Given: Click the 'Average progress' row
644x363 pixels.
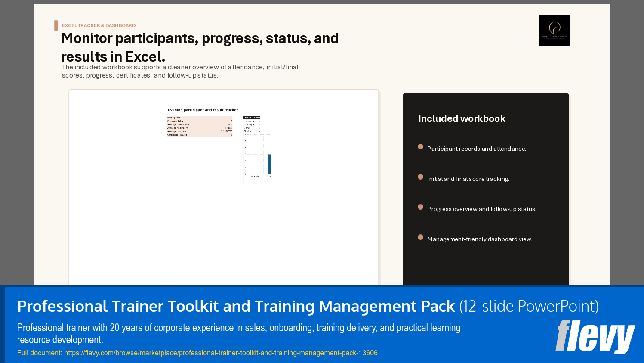Looking at the screenshot, I should (200, 131).
